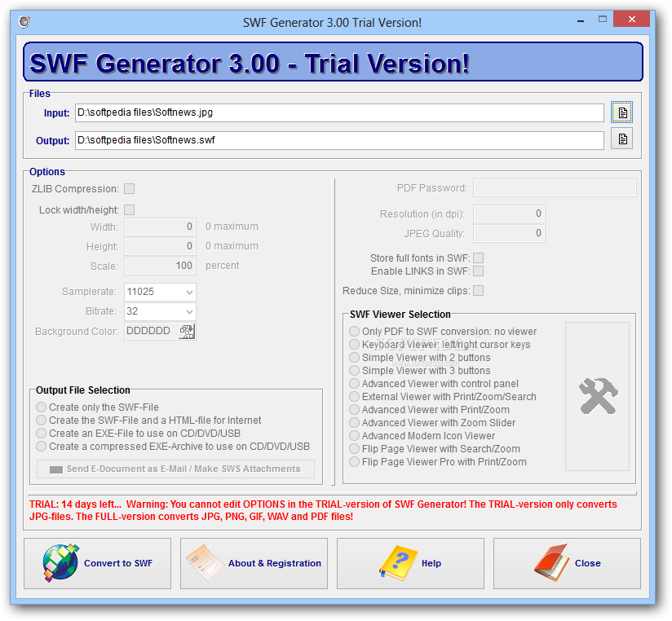The width and height of the screenshot is (672, 621).
Task: Click the Convert to SWF button
Action: click(x=97, y=563)
